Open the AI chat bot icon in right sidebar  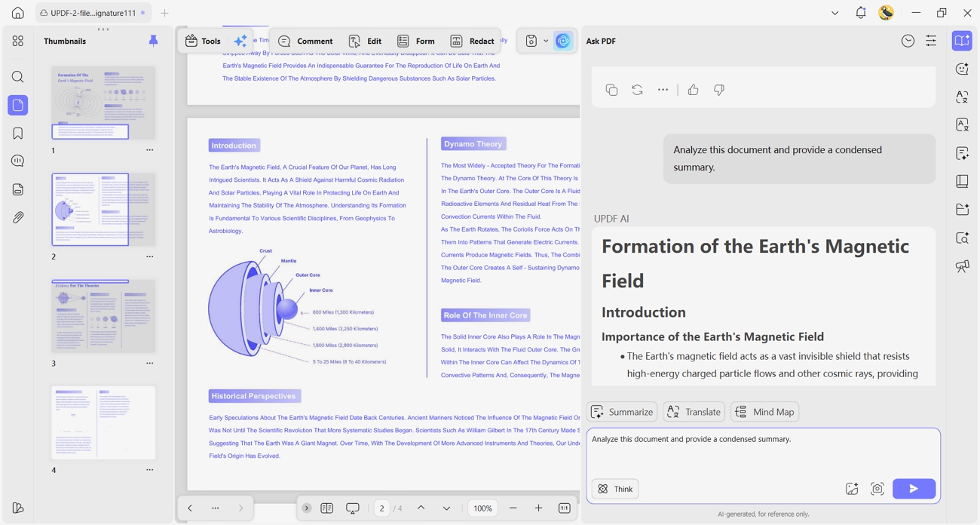963,69
